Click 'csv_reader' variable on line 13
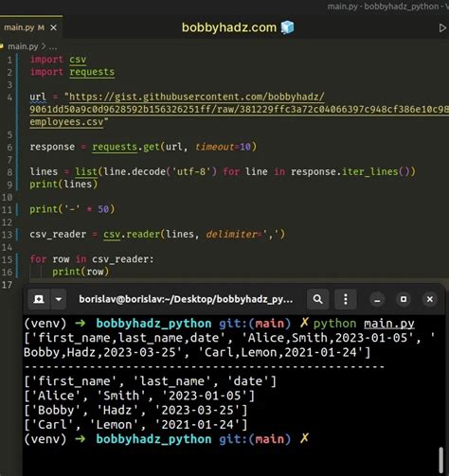 click(58, 235)
